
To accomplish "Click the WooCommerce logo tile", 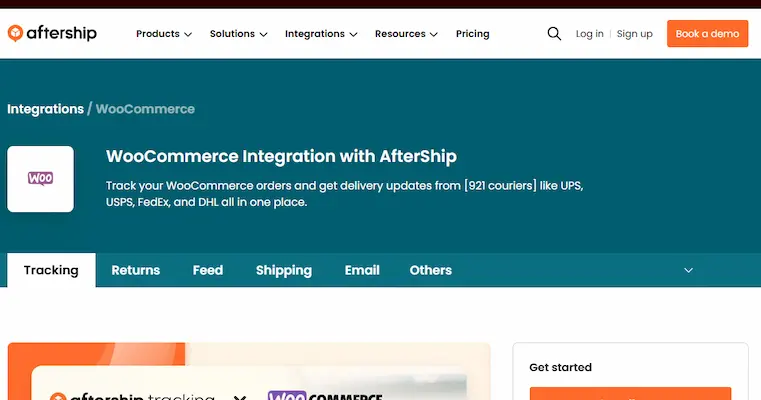I will click(41, 179).
